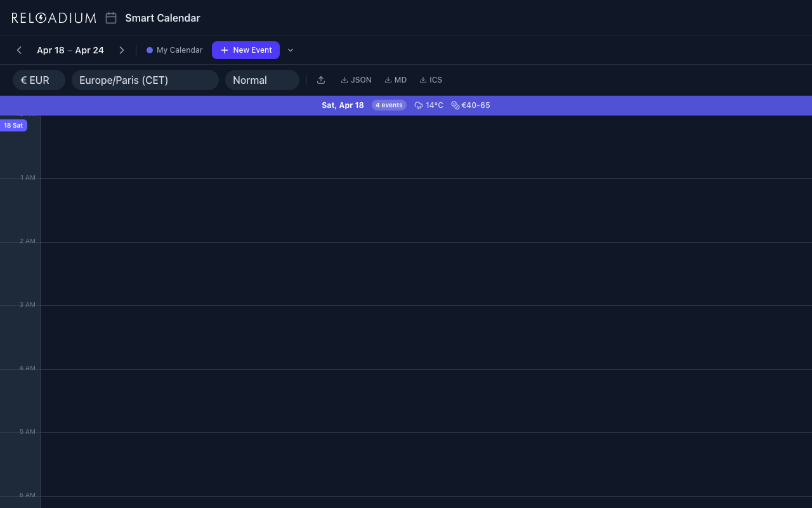
Task: Select the 18 Sat day label
Action: pos(14,125)
